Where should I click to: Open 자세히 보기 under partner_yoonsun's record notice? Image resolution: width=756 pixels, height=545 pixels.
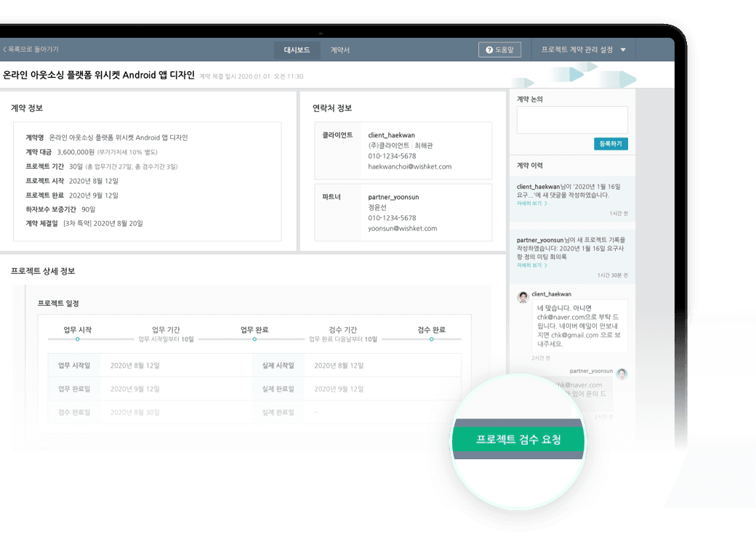pos(532,265)
